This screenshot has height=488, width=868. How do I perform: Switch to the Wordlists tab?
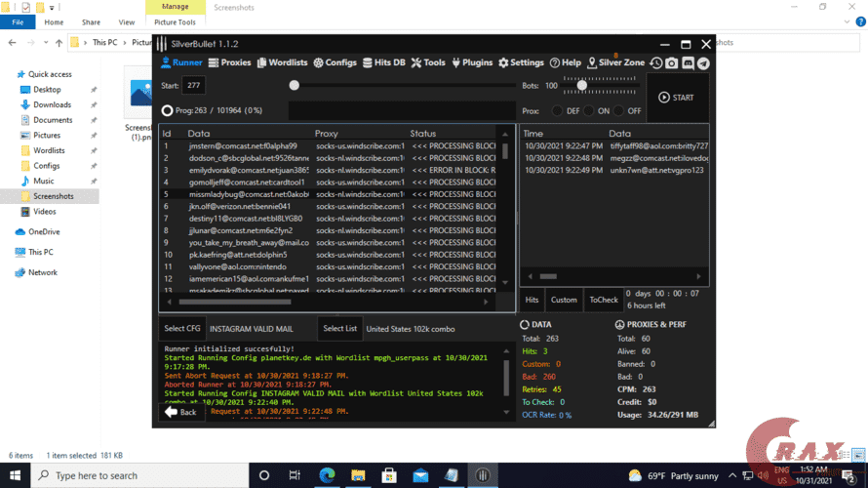tap(282, 62)
